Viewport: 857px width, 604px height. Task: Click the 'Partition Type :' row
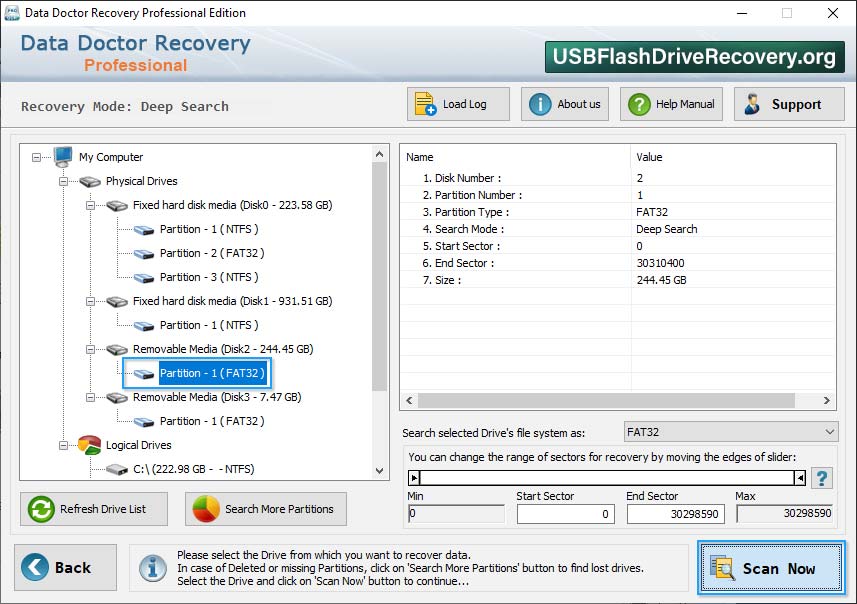(x=618, y=212)
